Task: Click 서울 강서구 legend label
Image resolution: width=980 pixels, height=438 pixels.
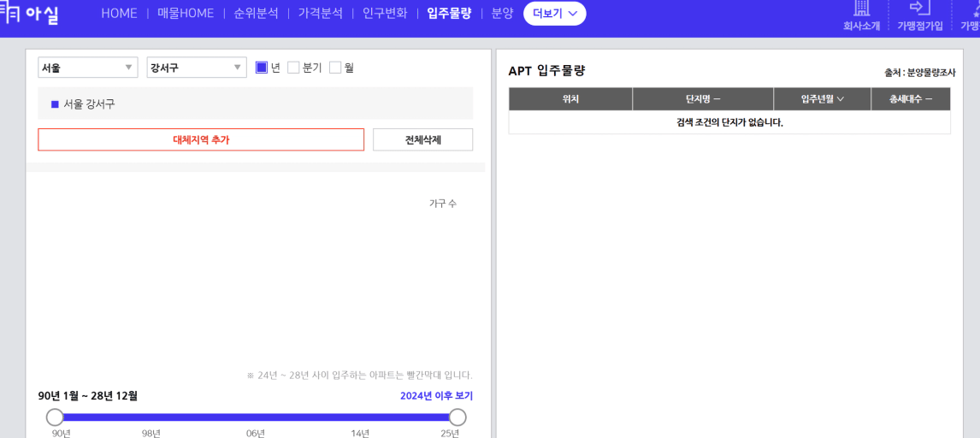Action: click(90, 104)
